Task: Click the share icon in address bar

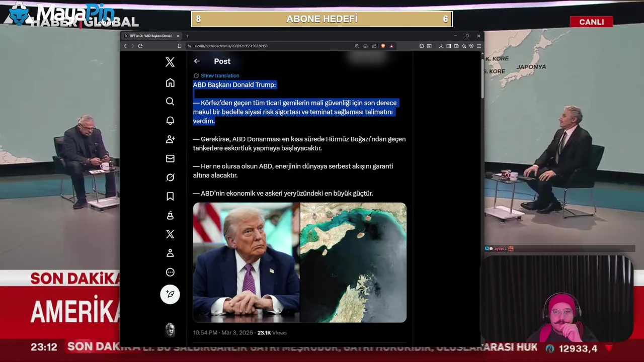Action: point(374,46)
